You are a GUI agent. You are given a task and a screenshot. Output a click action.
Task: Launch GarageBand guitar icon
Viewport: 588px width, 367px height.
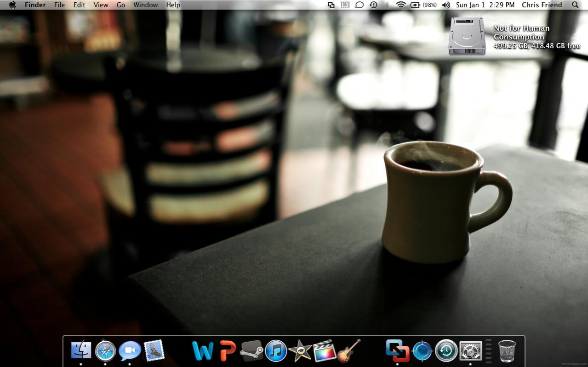tap(349, 351)
